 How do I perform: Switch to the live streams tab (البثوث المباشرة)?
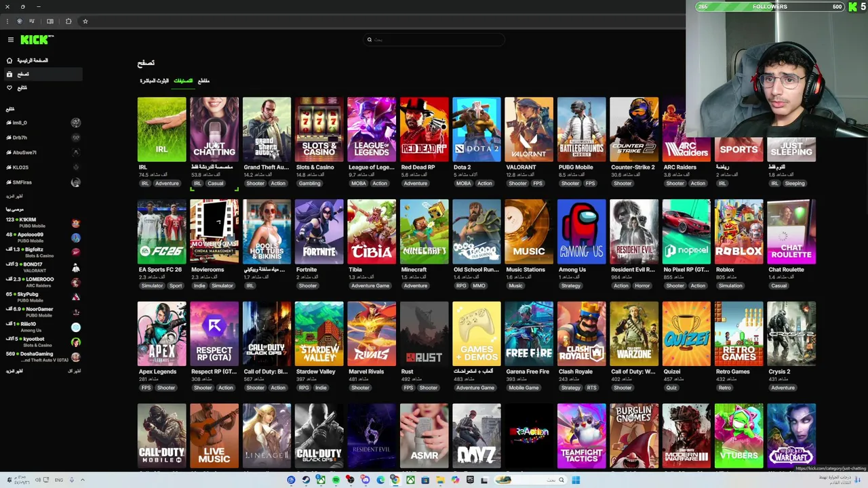155,81
